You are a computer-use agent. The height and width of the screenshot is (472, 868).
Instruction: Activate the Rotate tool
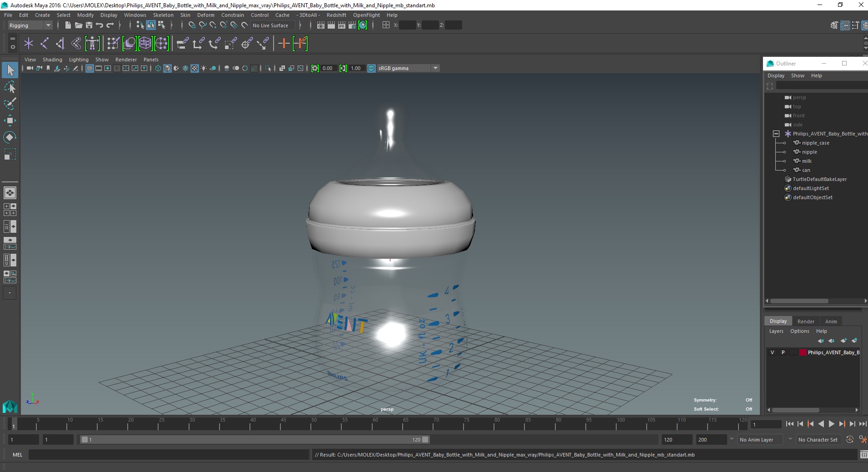pyautogui.click(x=10, y=137)
